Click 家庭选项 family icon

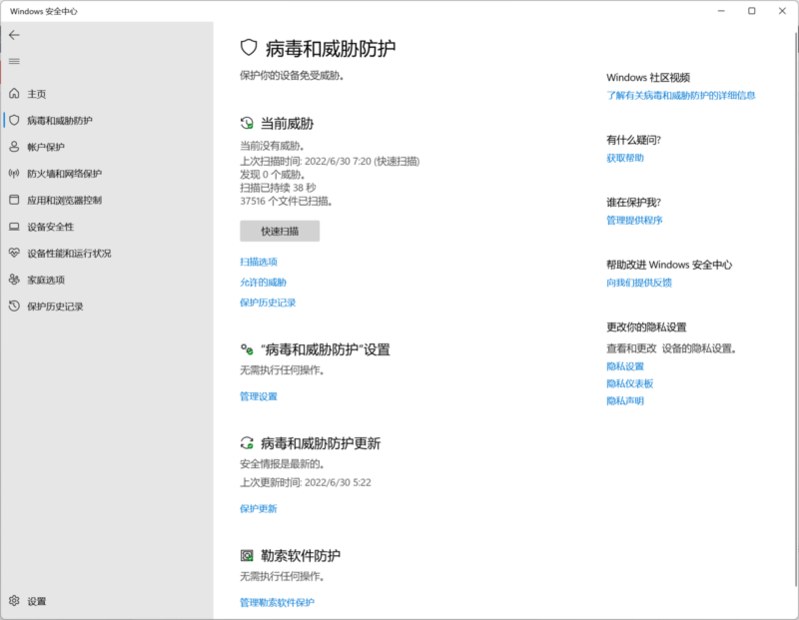(x=14, y=280)
